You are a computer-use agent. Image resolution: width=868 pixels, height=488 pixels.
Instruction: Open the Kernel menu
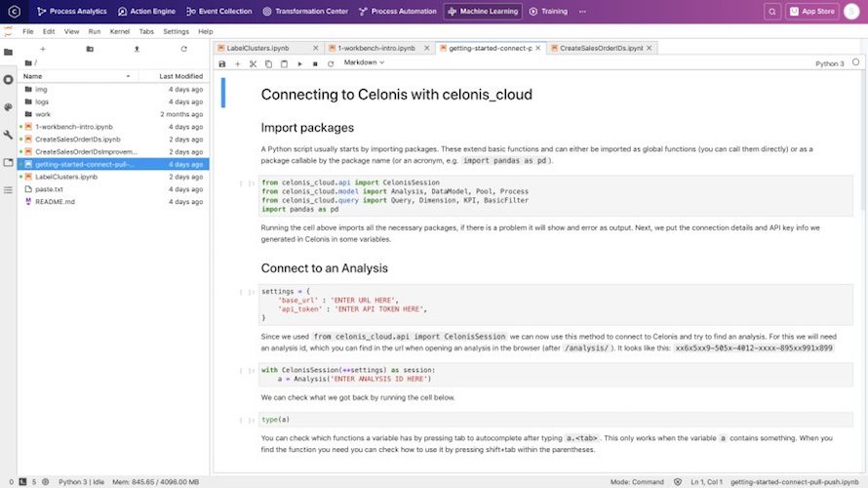coord(120,31)
